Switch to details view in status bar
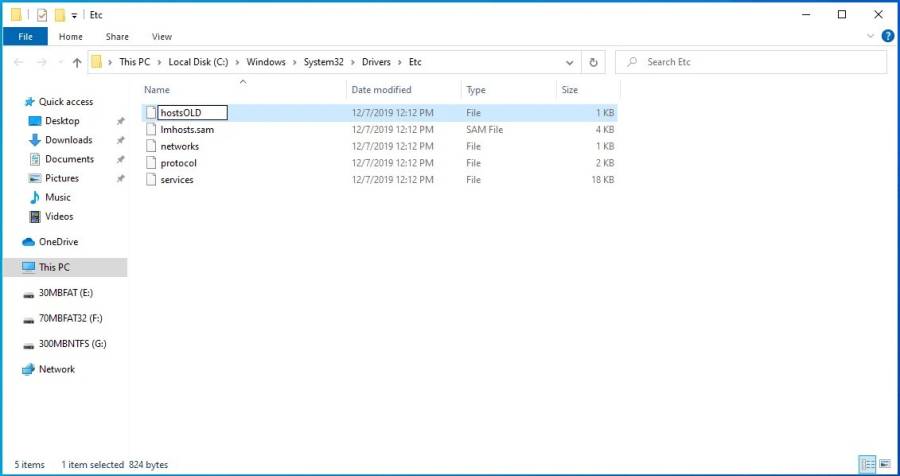 coord(867,465)
